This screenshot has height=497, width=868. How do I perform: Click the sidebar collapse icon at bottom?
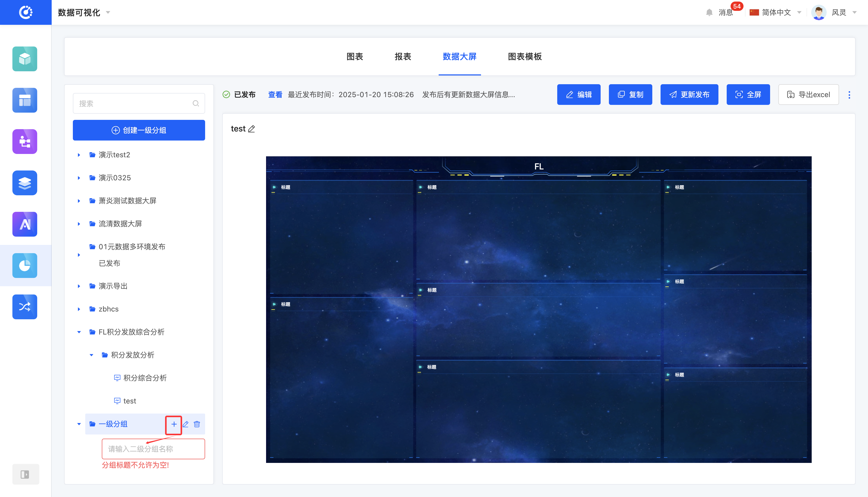(25, 474)
